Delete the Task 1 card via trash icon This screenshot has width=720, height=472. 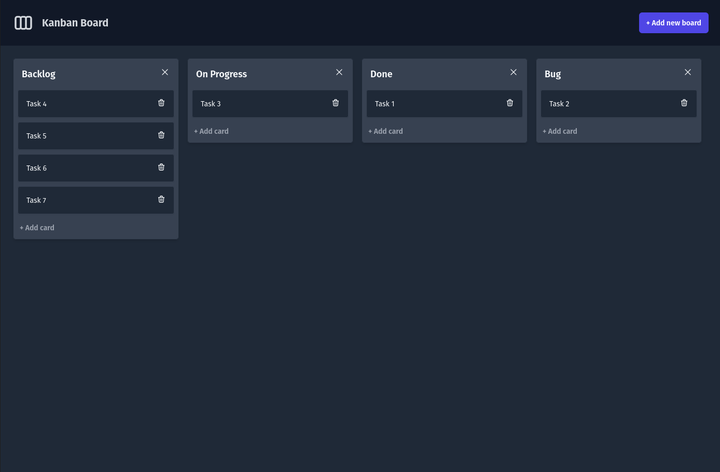click(x=510, y=103)
